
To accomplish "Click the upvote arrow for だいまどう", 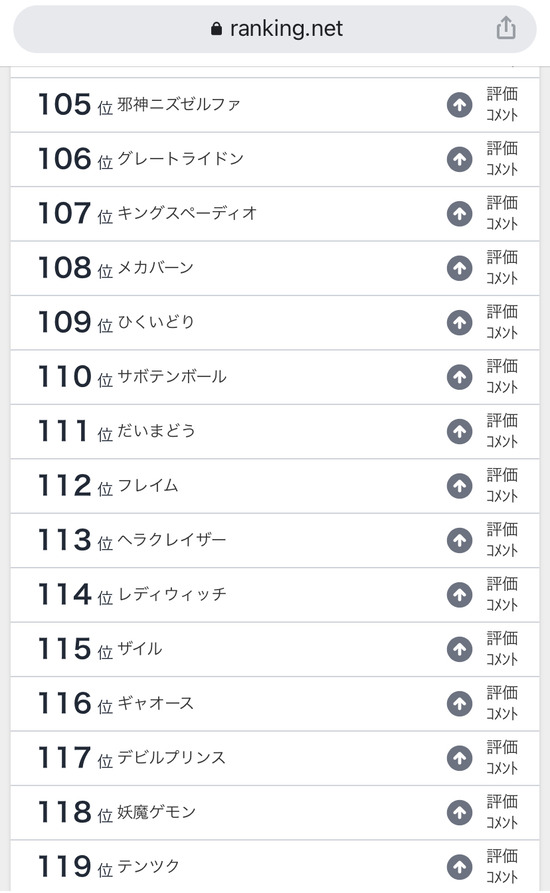I will (x=459, y=431).
